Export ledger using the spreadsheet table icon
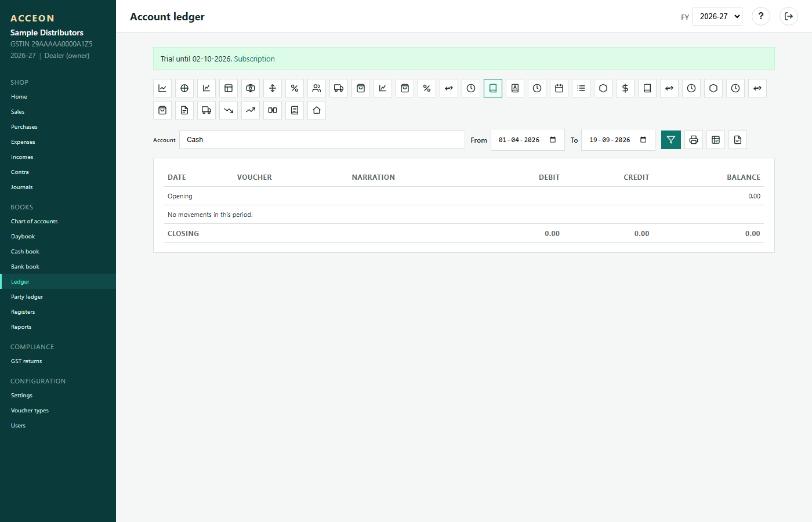Viewport: 812px width, 522px height. pos(716,140)
